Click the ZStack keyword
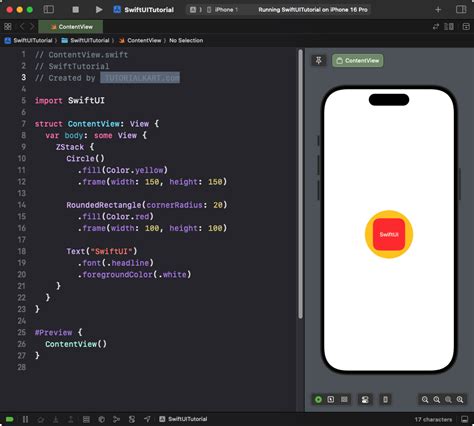 [x=70, y=147]
